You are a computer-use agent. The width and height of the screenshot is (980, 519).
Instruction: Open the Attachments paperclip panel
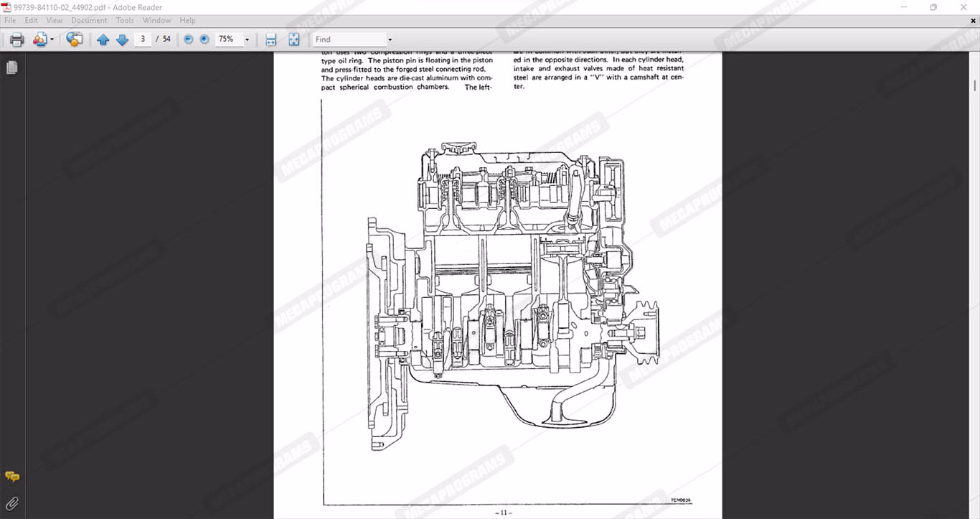(12, 503)
